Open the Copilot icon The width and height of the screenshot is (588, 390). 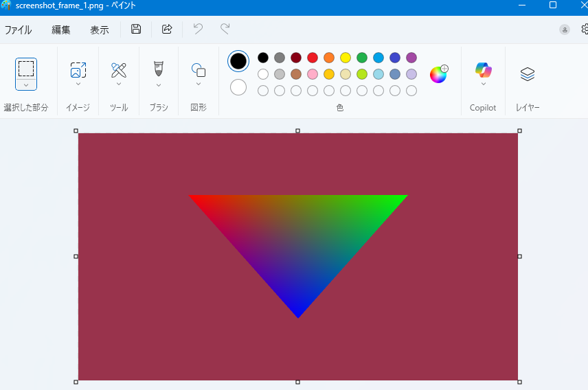coord(483,70)
